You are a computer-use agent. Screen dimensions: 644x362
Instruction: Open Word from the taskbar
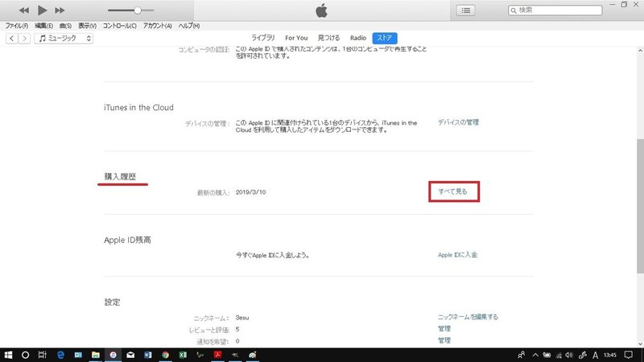[x=148, y=355]
